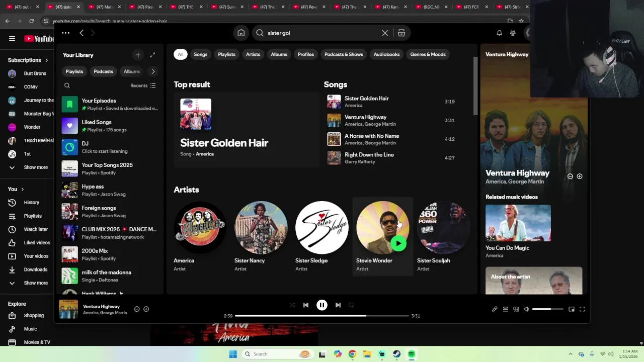Filter library by Podcasts chip
The height and width of the screenshot is (362, 644).
104,71
